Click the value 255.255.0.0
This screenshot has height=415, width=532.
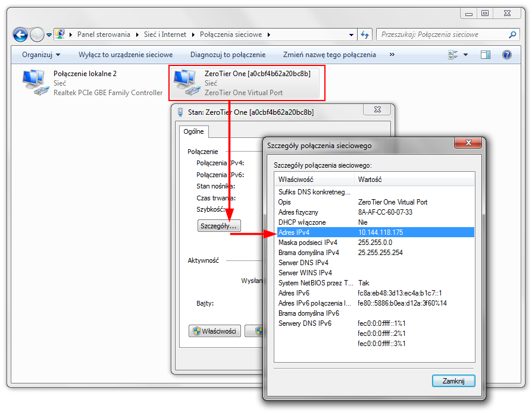tap(375, 243)
